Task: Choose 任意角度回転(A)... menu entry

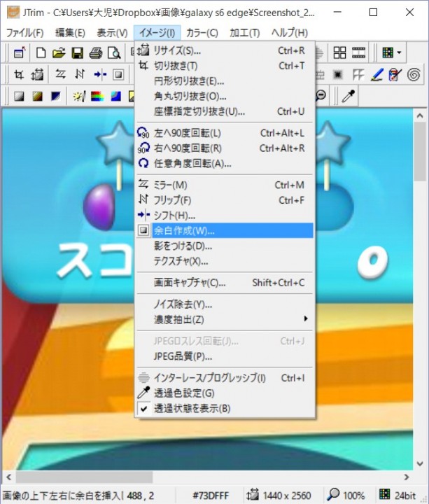Action: coord(225,163)
